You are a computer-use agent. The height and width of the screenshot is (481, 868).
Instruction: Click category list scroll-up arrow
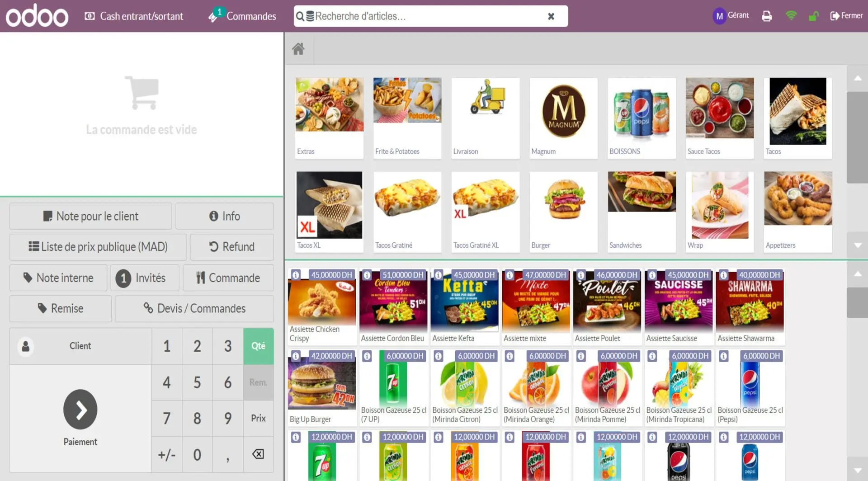858,78
